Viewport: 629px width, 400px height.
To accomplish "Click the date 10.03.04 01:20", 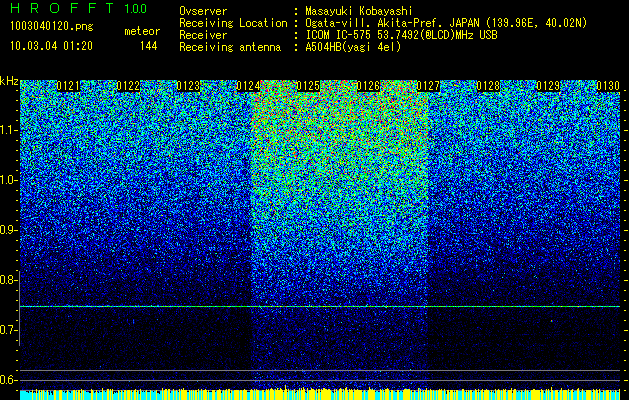I will pos(51,46).
